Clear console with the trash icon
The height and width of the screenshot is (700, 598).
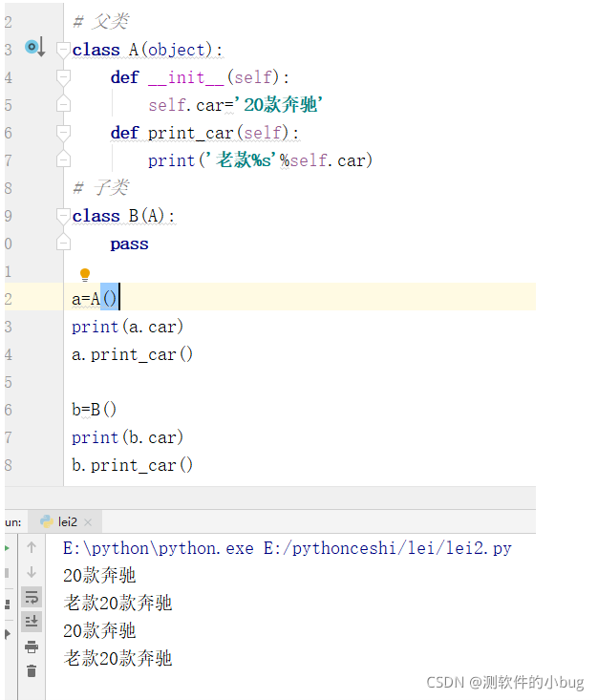tap(32, 670)
